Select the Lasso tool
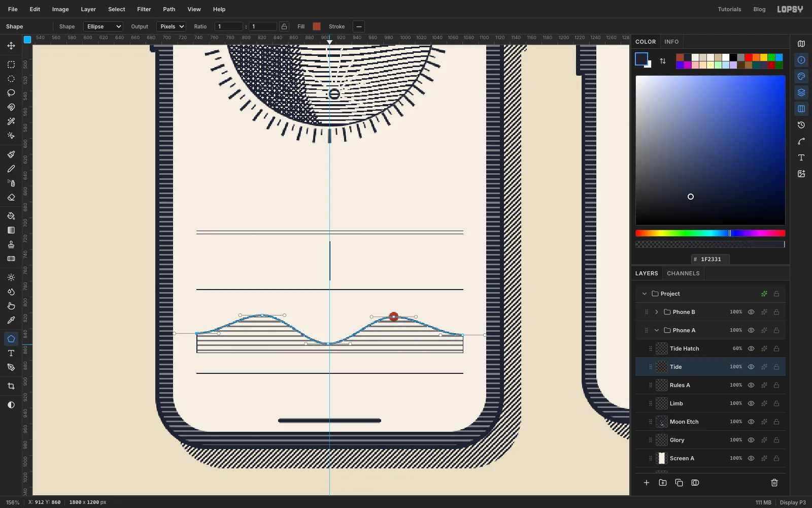Screen dimensions: 812x508 (x=11, y=93)
